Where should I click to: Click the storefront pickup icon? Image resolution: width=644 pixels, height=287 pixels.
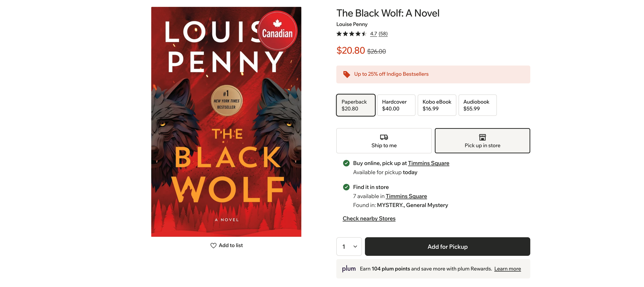coord(482,137)
